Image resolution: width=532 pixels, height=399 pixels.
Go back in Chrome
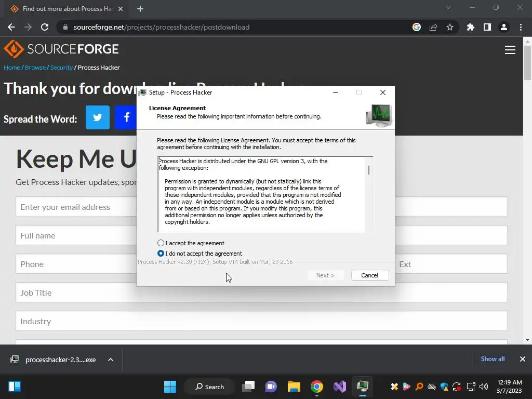[x=11, y=27]
